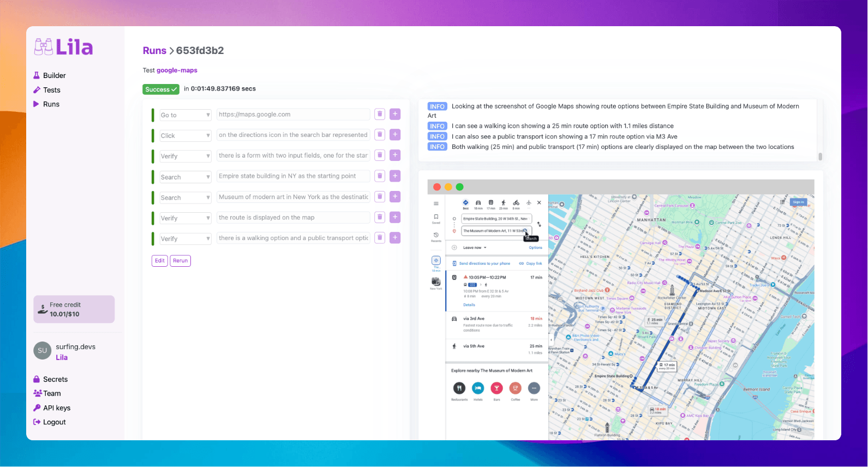
Task: Click the Runs play icon
Action: (x=37, y=104)
